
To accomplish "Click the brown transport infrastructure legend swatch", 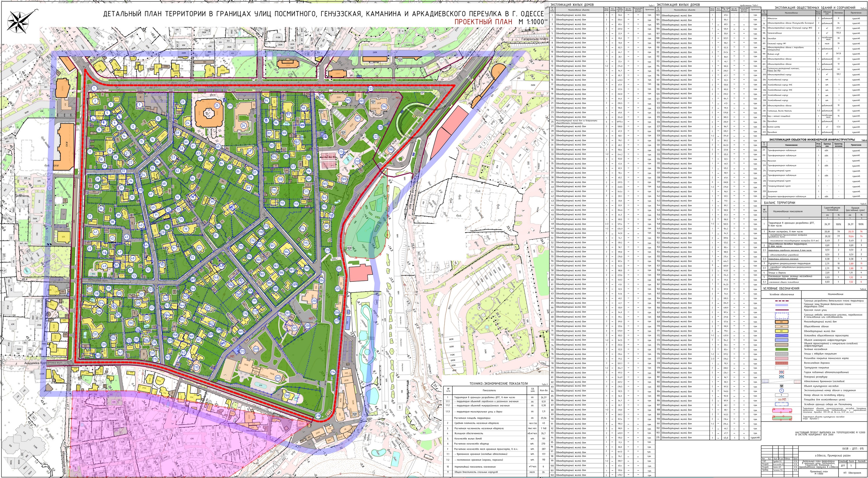I will [x=782, y=345].
